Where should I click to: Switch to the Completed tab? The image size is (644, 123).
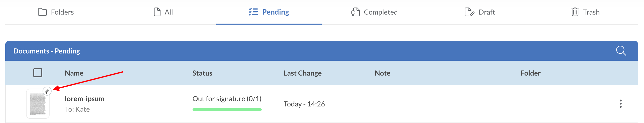pyautogui.click(x=380, y=12)
